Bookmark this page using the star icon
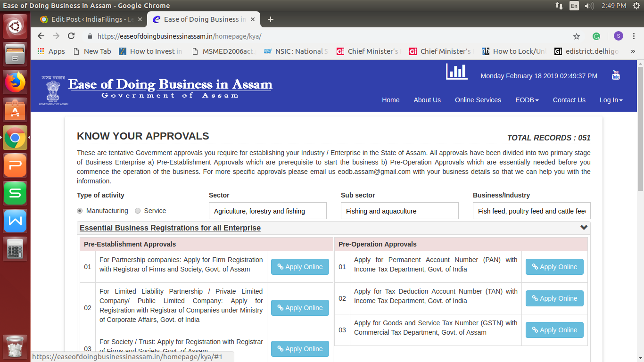The image size is (644, 362). tap(576, 36)
